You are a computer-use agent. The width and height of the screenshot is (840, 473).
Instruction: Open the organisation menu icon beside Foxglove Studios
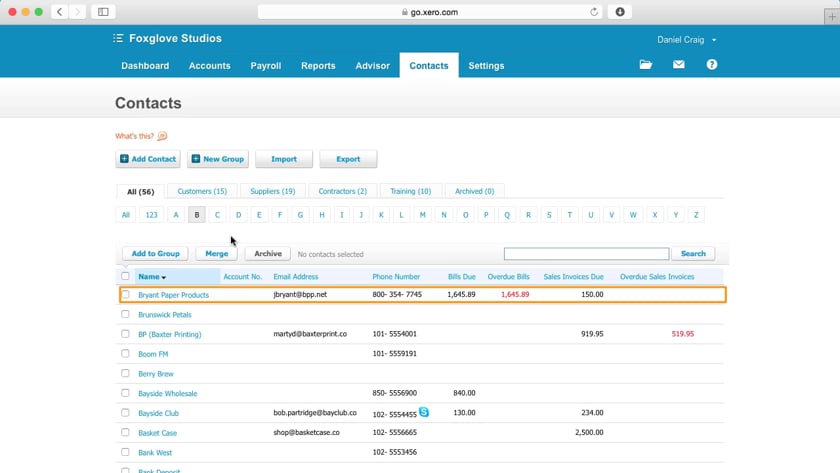(x=118, y=38)
